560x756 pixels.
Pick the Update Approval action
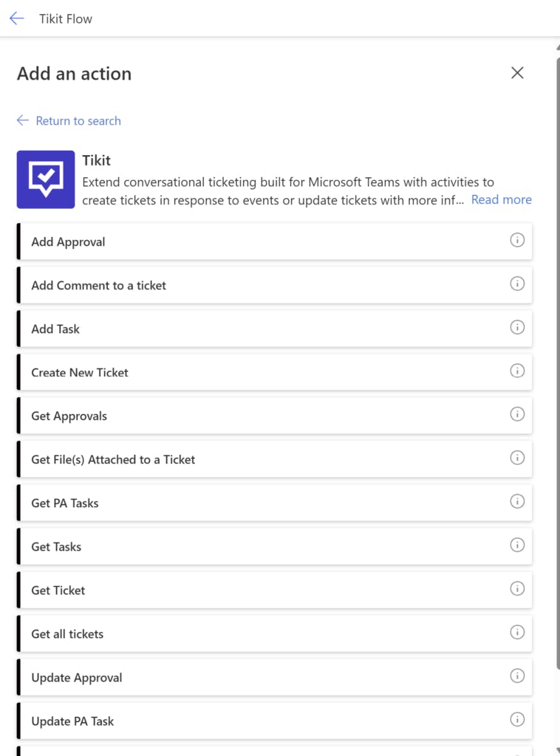point(77,677)
